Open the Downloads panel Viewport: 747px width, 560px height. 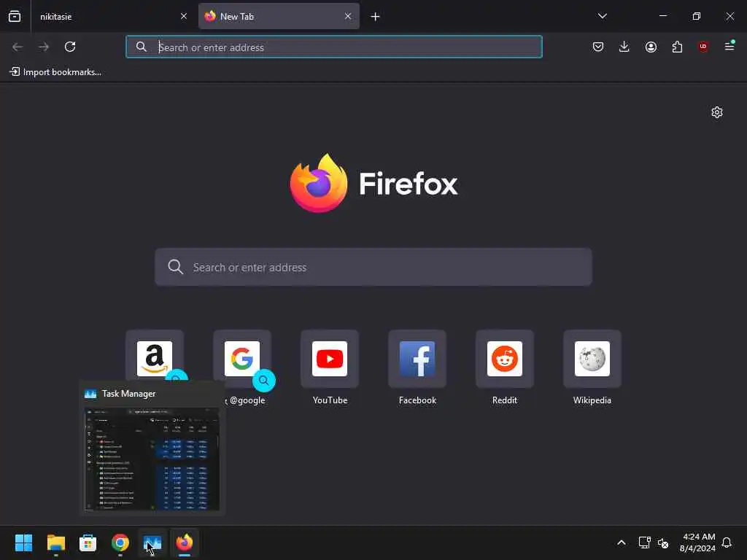624,47
